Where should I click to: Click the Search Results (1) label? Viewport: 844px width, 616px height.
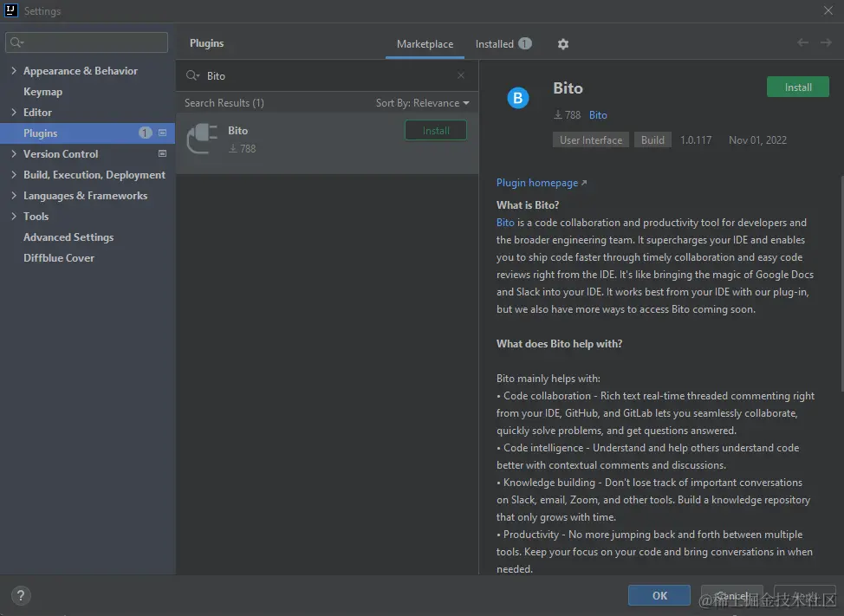pyautogui.click(x=224, y=103)
